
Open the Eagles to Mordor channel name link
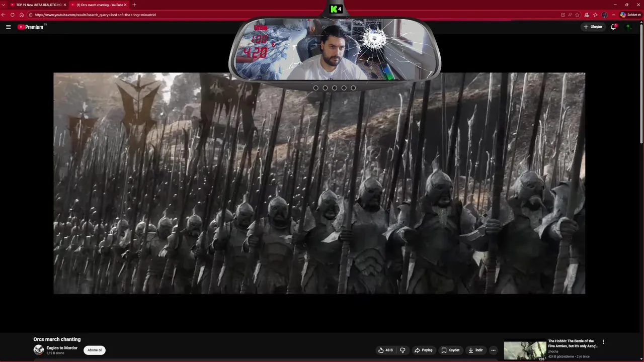tap(62, 348)
